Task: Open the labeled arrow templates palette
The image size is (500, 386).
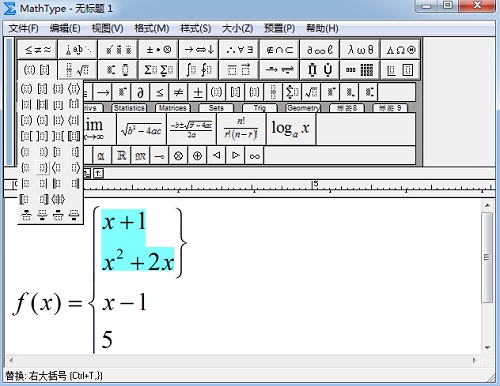Action: (x=280, y=70)
